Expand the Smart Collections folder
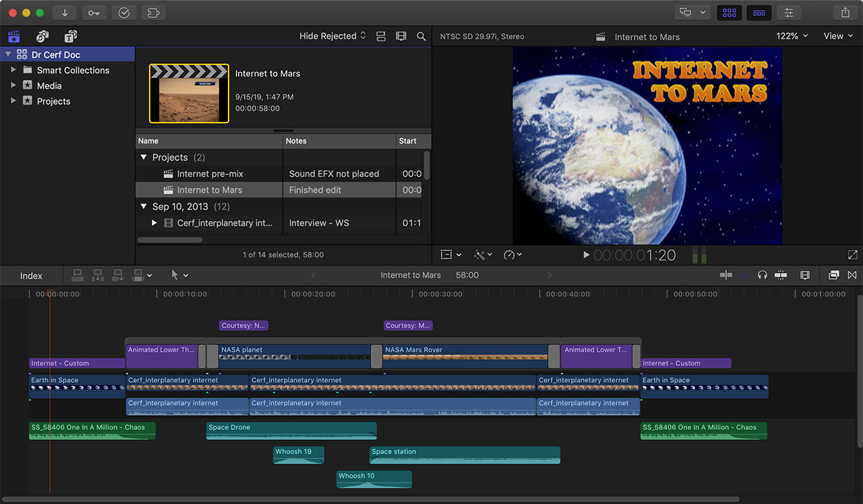The image size is (863, 504). coord(13,70)
